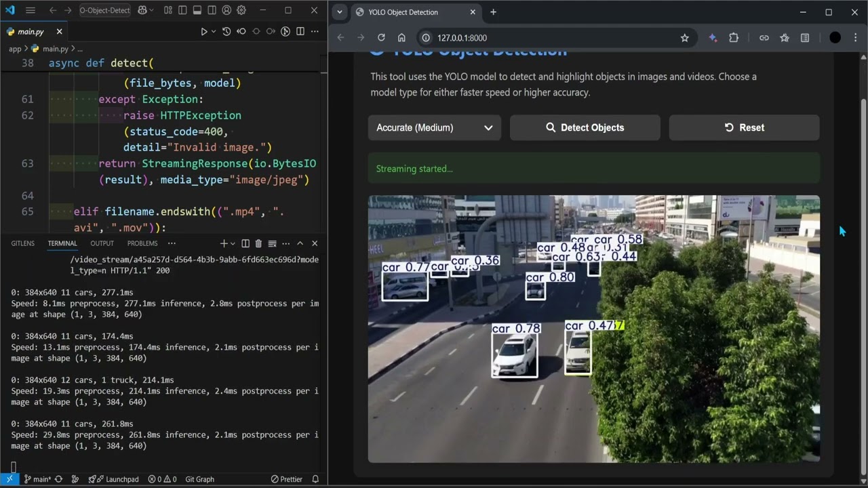868x488 pixels.
Task: Open the browser profile avatar
Action: [835, 38]
